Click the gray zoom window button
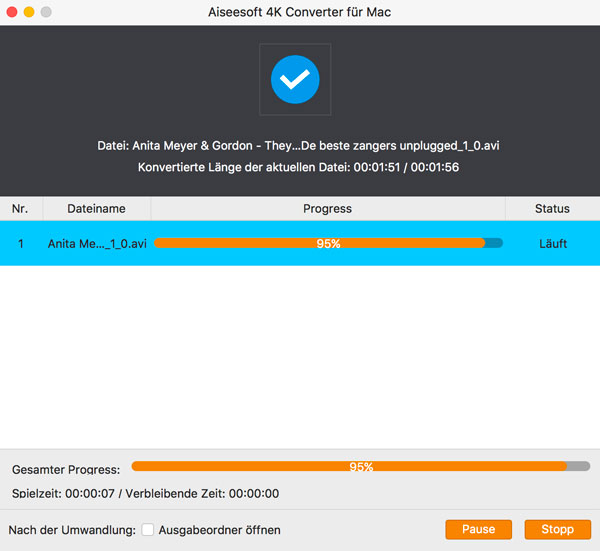The image size is (600, 551). click(x=46, y=11)
